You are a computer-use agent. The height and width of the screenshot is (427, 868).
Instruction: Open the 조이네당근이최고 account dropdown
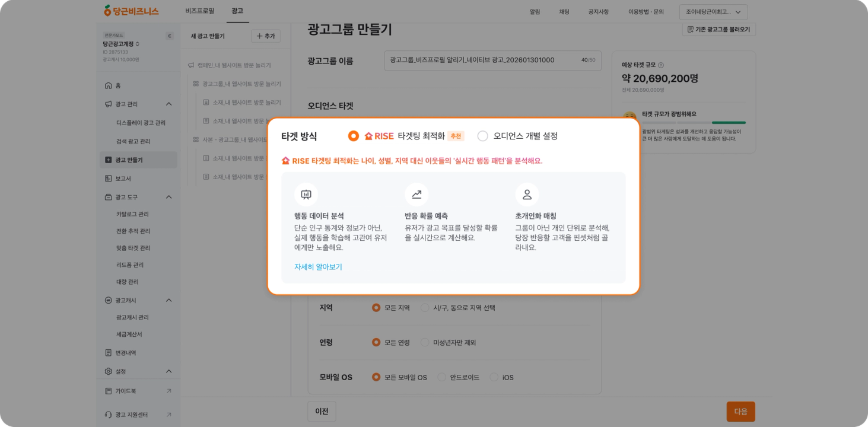tap(713, 12)
